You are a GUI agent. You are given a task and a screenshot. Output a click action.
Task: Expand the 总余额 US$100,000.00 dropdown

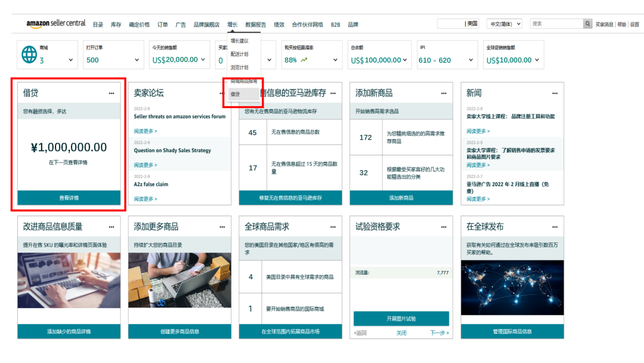tap(405, 59)
